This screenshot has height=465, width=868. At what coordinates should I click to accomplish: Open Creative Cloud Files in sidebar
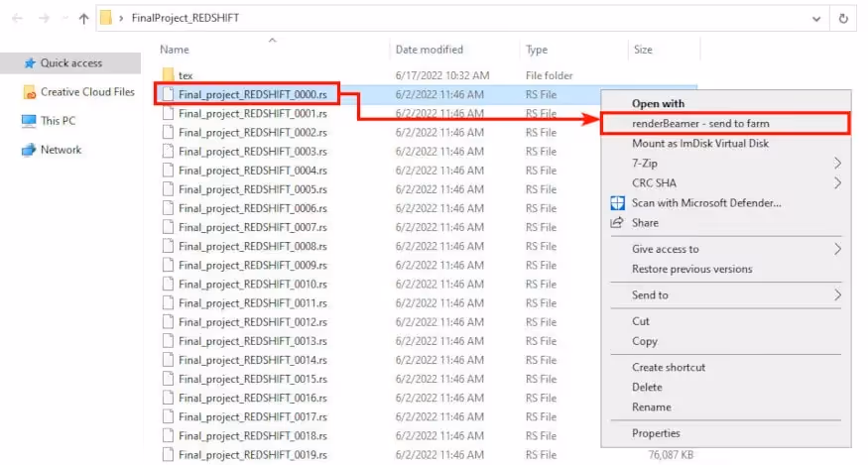87,92
